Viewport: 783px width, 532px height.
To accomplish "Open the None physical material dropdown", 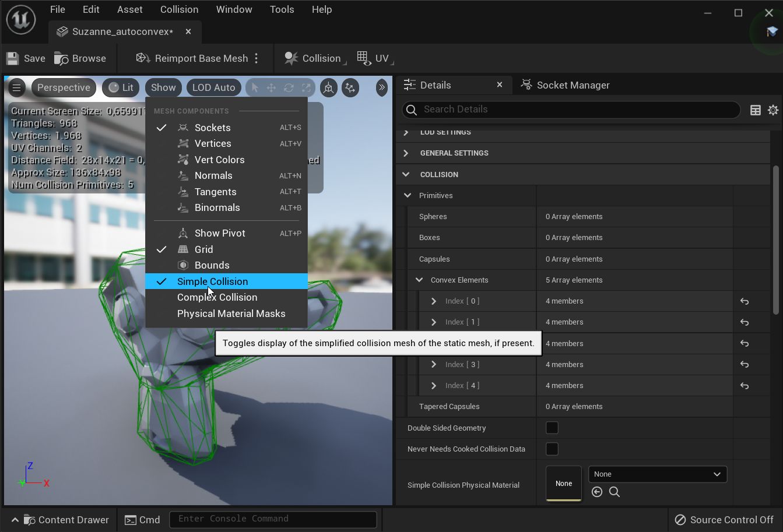I will tap(657, 474).
